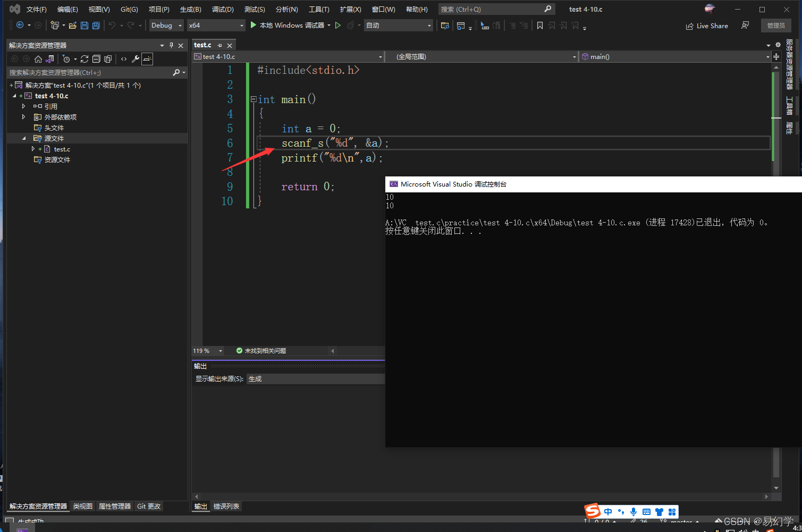The width and height of the screenshot is (802, 532).
Task: Open the Git(G) menu
Action: (x=129, y=10)
